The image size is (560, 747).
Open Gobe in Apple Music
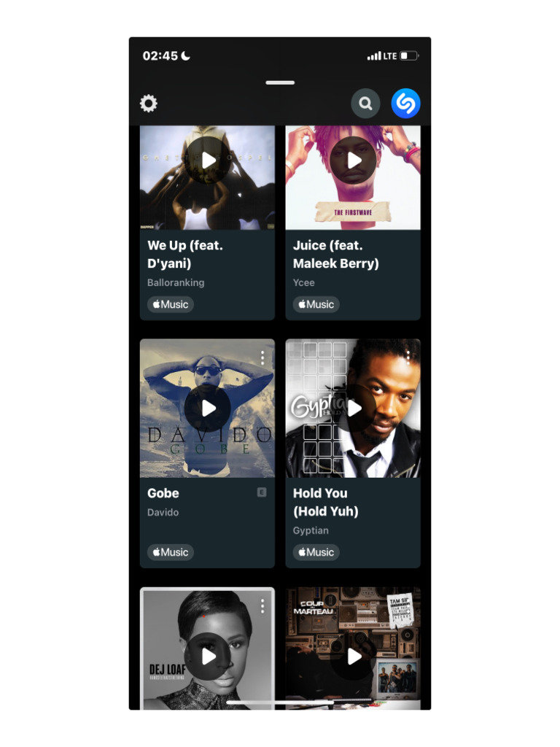[171, 552]
